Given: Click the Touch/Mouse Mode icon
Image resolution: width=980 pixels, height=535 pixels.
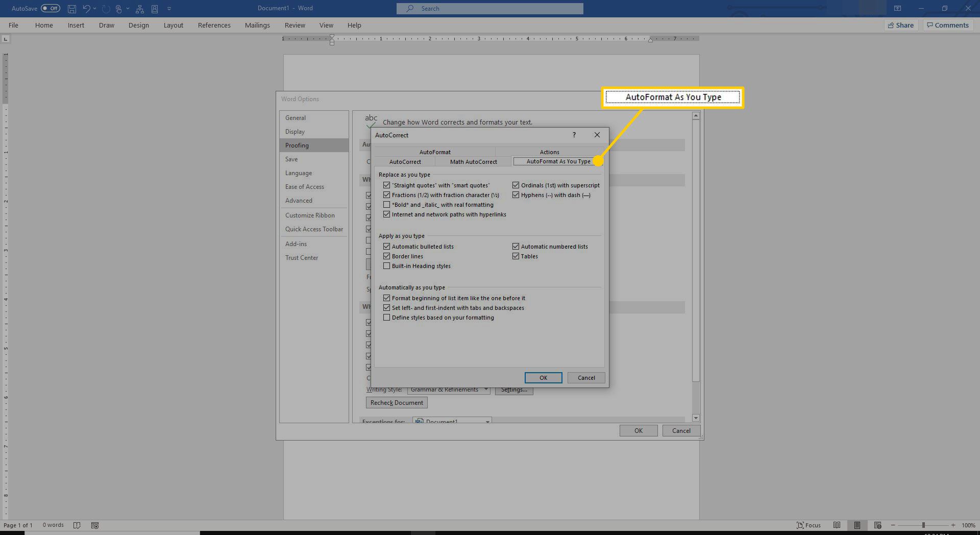Looking at the screenshot, I should coord(118,9).
